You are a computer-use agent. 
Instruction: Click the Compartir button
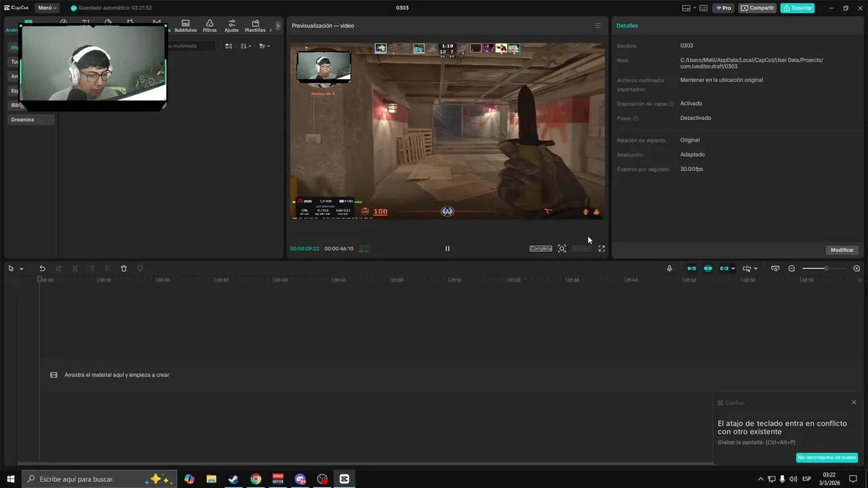[757, 8]
